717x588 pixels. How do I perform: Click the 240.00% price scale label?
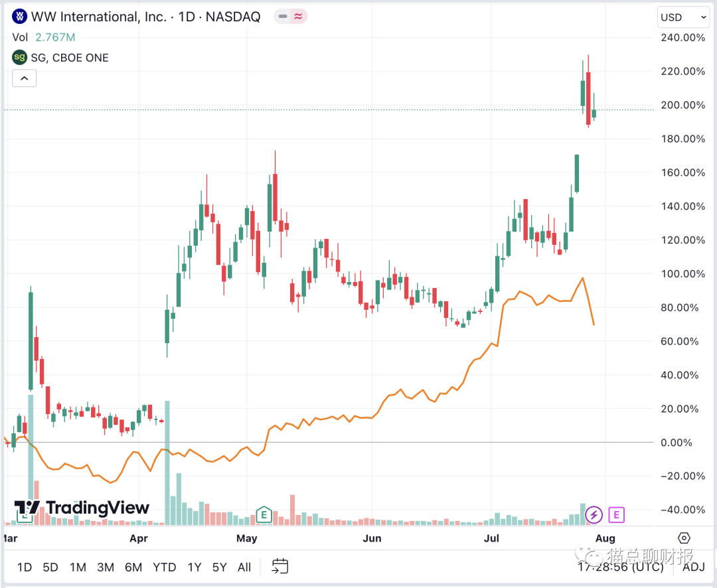tap(682, 37)
